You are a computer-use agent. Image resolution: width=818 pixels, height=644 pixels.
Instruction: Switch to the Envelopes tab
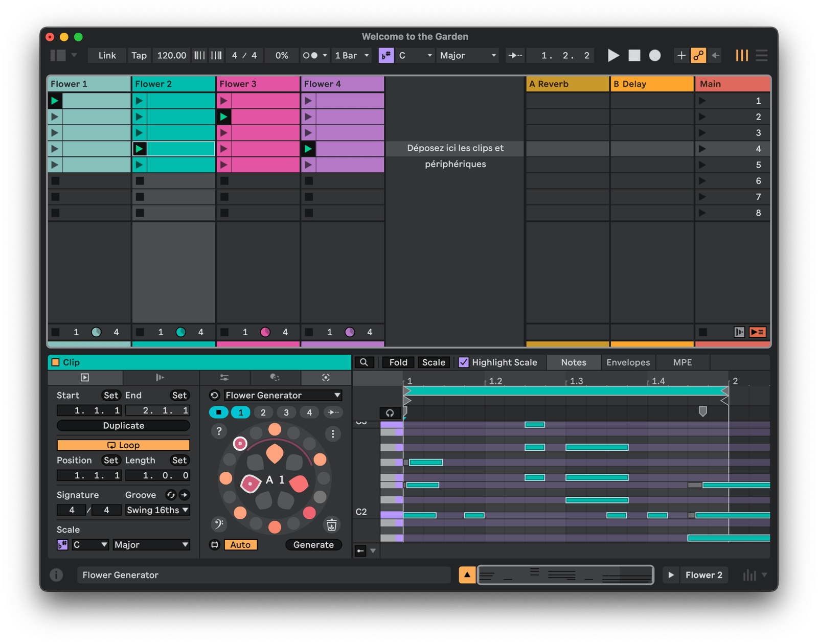[628, 362]
